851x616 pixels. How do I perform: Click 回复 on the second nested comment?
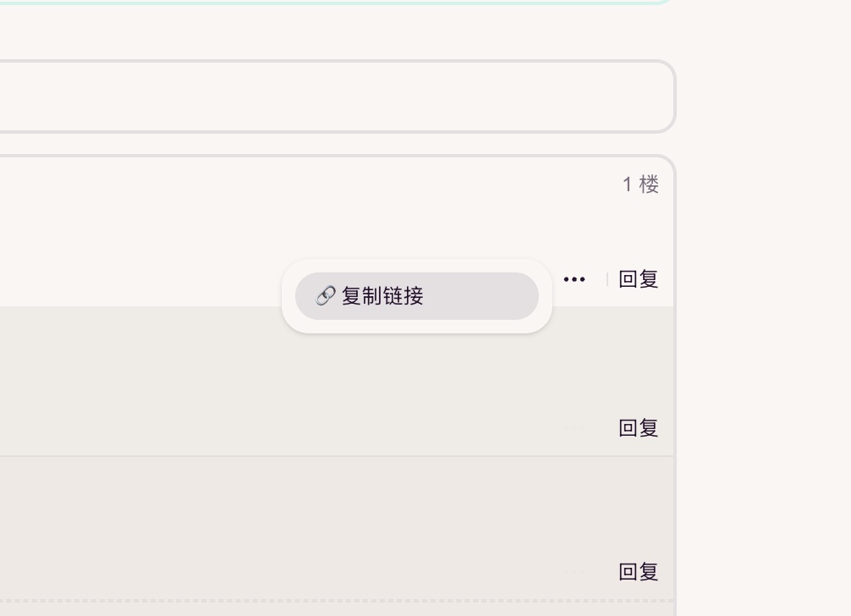coord(639,572)
